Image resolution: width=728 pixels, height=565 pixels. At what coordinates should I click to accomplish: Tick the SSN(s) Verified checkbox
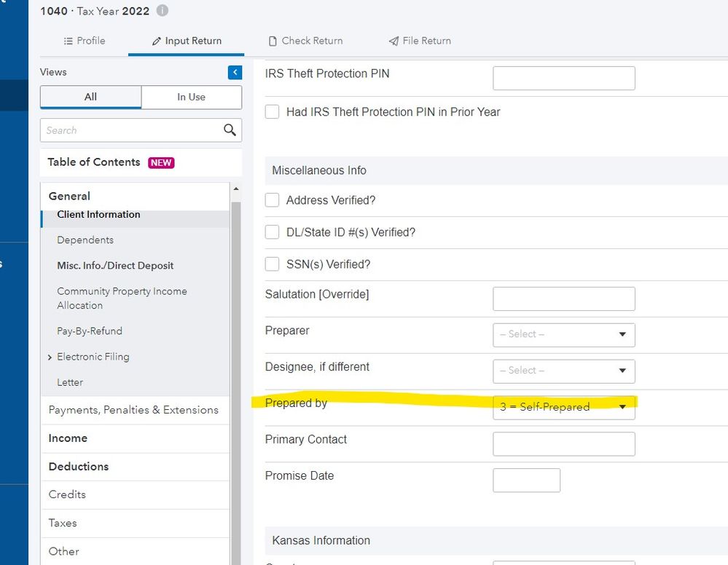click(273, 264)
